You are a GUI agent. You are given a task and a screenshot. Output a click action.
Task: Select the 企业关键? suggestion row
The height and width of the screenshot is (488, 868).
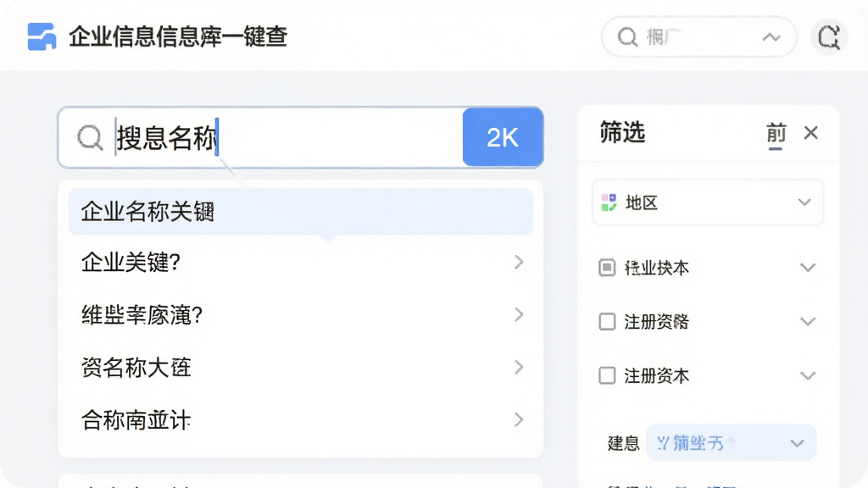[x=301, y=262]
